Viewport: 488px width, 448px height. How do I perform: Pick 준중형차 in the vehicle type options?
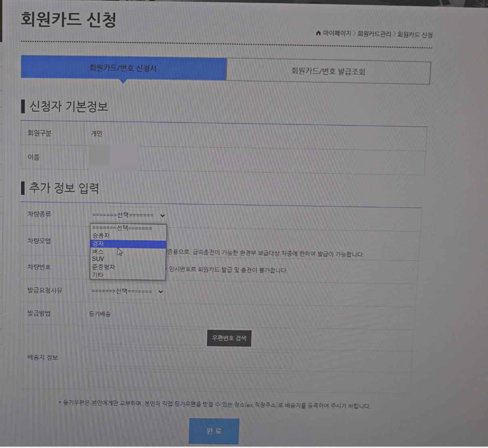coord(121,267)
